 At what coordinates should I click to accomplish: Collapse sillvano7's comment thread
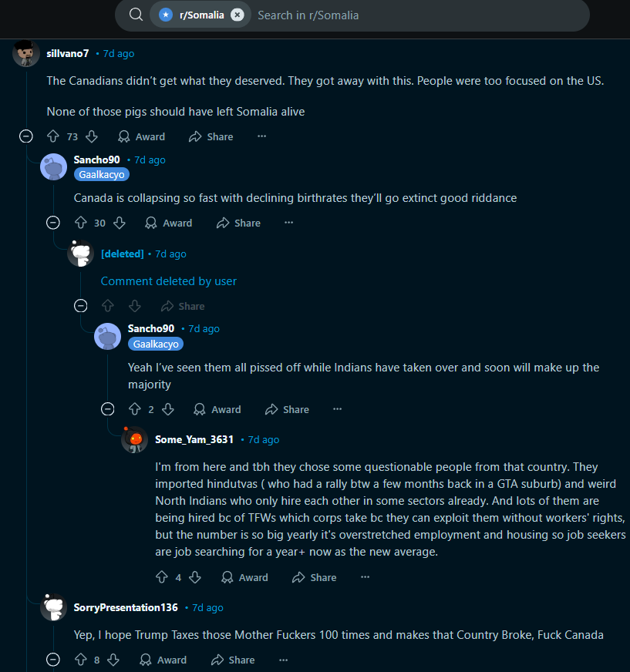coord(26,136)
